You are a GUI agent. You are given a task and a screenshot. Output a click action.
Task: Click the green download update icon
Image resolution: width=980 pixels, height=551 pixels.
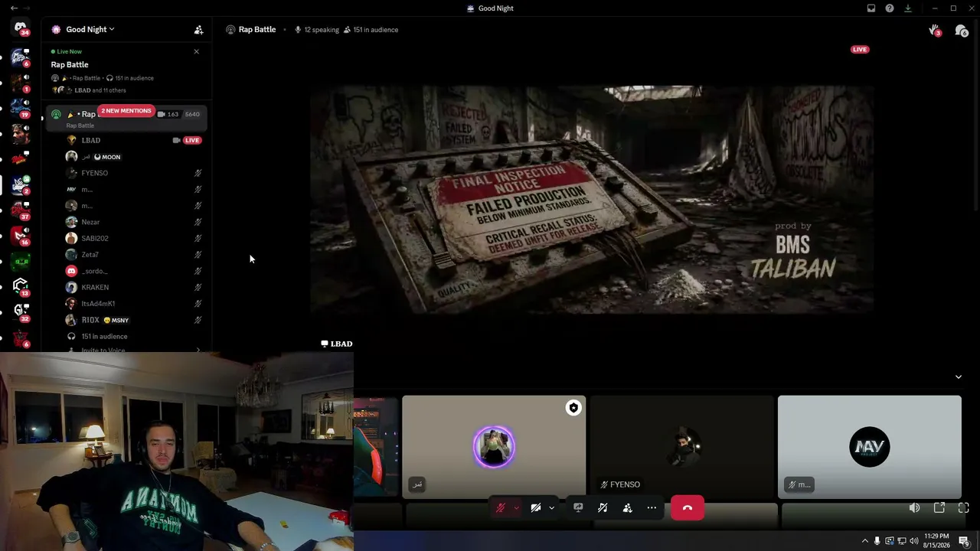point(908,8)
